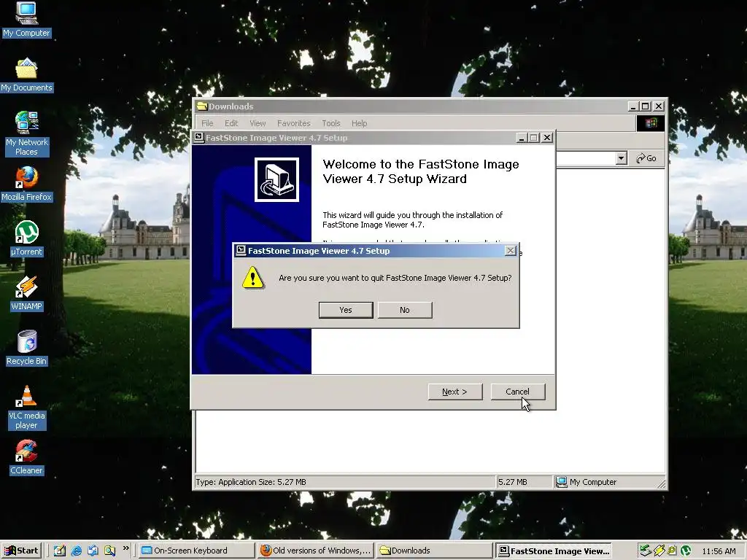Open Favorites menu in Downloads window

click(x=293, y=123)
